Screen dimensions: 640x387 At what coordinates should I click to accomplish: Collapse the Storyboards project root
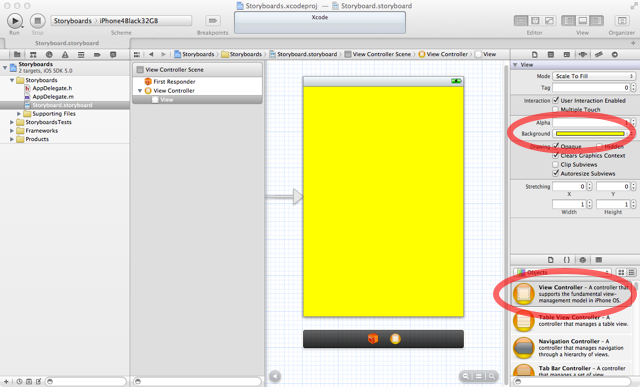point(5,67)
